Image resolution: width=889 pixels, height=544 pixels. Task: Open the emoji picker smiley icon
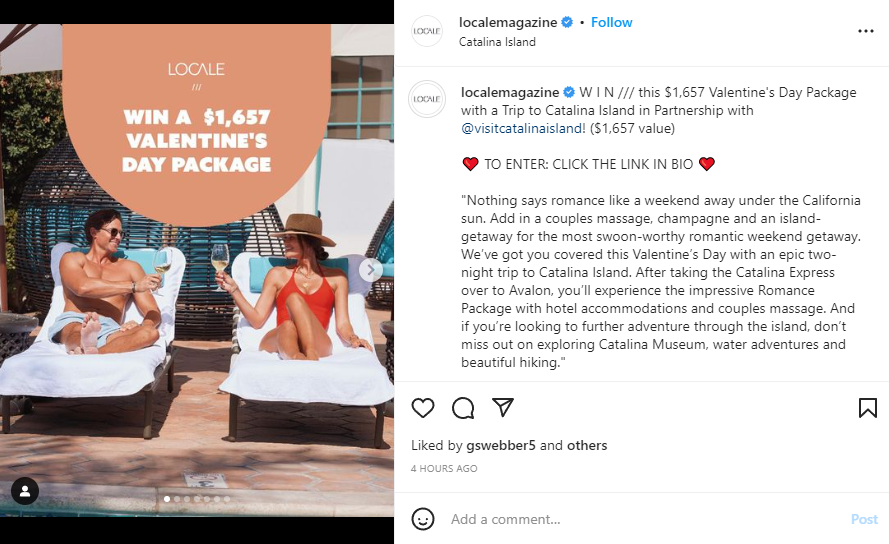tap(422, 519)
